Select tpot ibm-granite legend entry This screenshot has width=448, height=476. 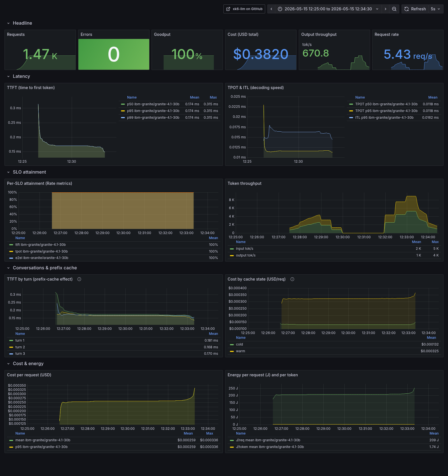(x=41, y=251)
